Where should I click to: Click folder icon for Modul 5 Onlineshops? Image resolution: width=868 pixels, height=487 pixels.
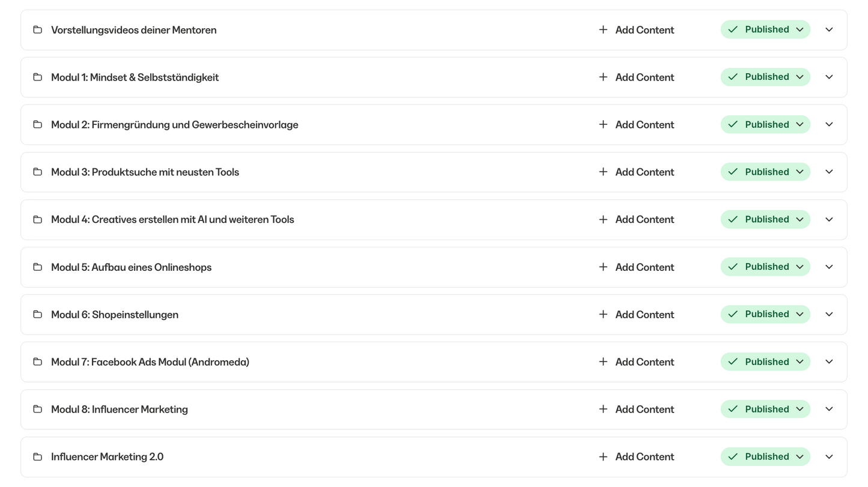click(37, 267)
